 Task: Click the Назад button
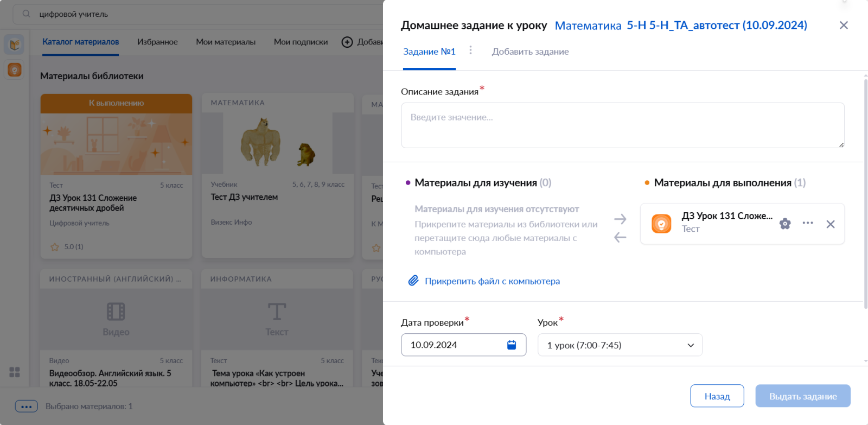(x=717, y=396)
